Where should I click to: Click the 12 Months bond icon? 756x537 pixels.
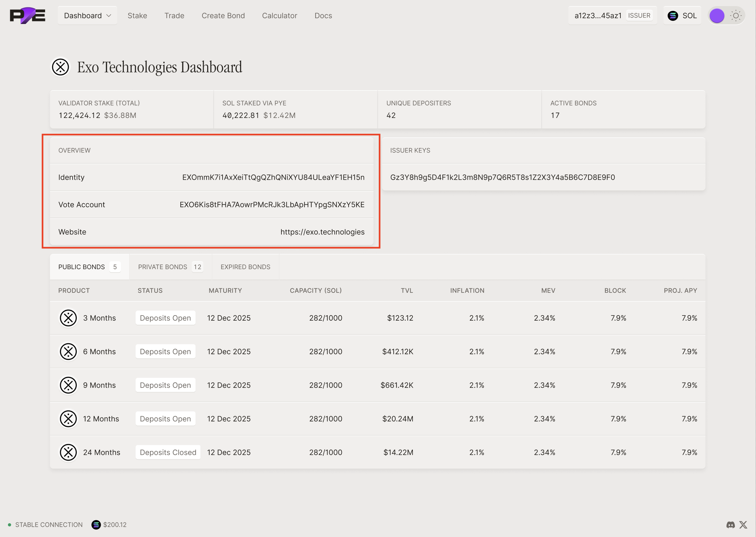68,419
